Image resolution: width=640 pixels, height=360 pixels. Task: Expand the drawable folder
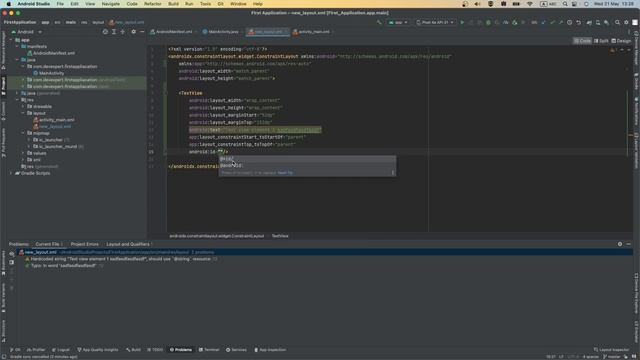[23, 107]
